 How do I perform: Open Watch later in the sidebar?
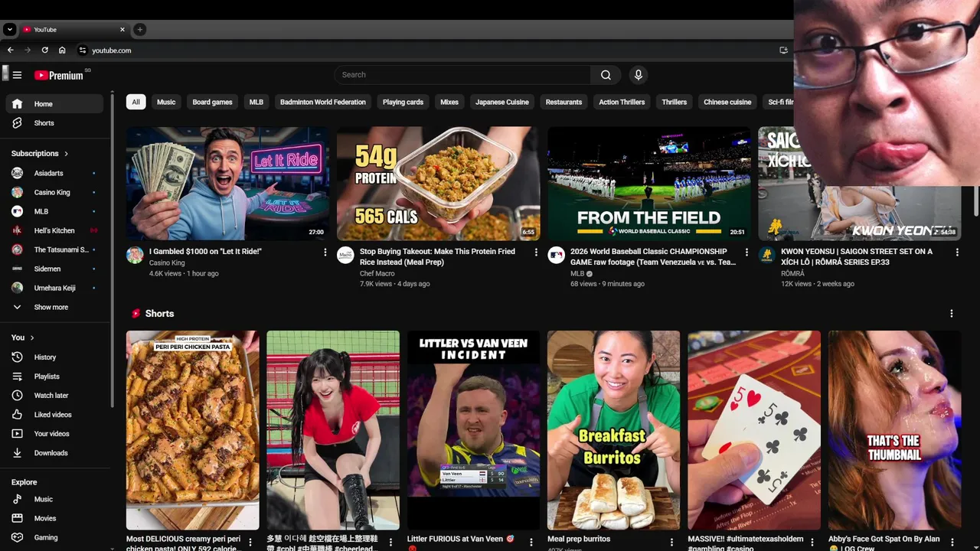(54, 396)
